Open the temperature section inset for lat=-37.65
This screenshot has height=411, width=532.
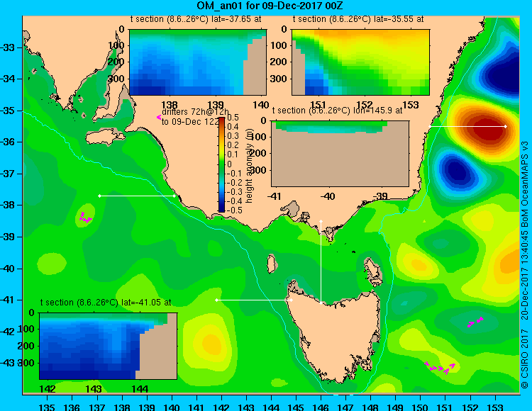198,62
